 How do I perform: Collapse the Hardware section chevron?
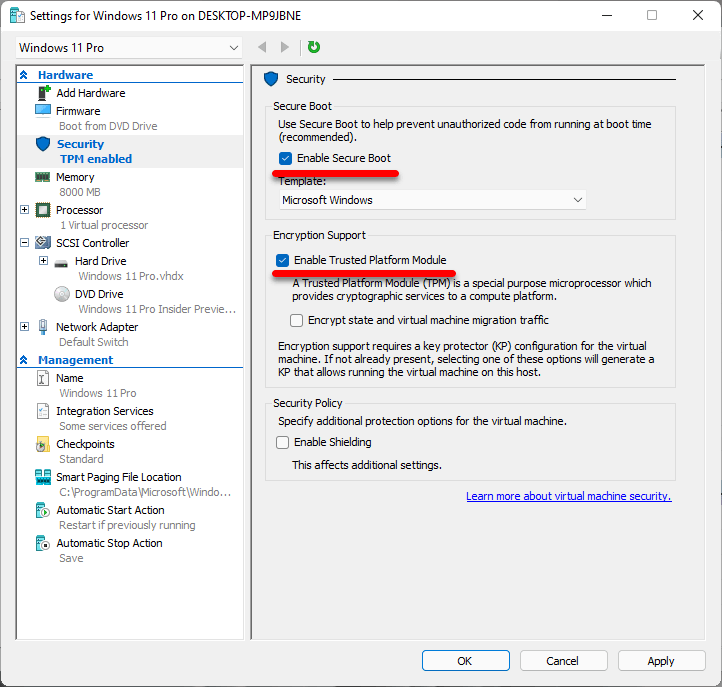(24, 75)
